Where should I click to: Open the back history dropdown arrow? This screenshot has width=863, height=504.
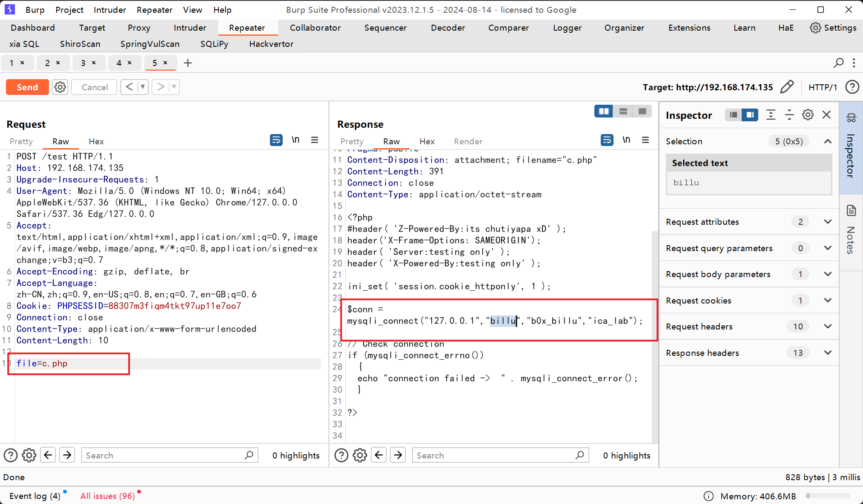(x=143, y=87)
